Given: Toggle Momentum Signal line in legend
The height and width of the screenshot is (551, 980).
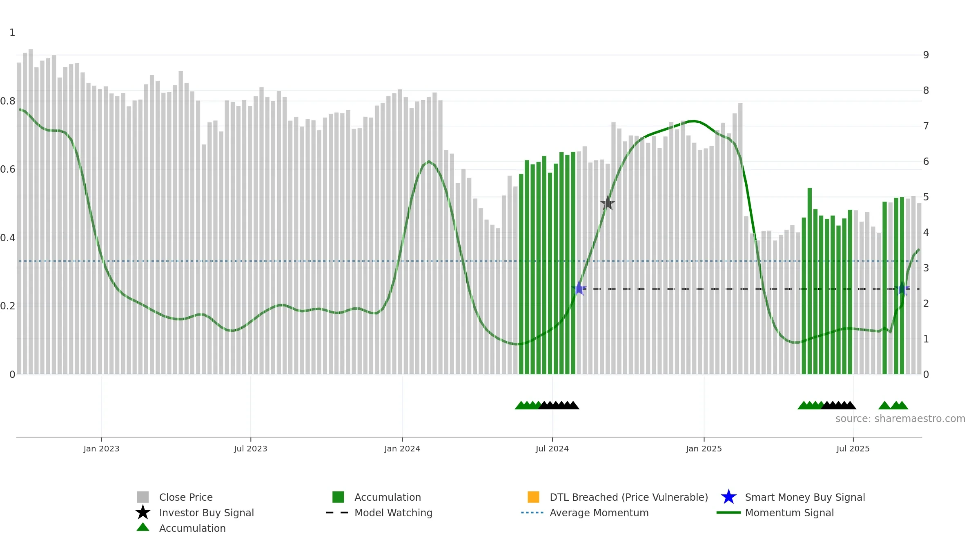Looking at the screenshot, I should coord(789,513).
